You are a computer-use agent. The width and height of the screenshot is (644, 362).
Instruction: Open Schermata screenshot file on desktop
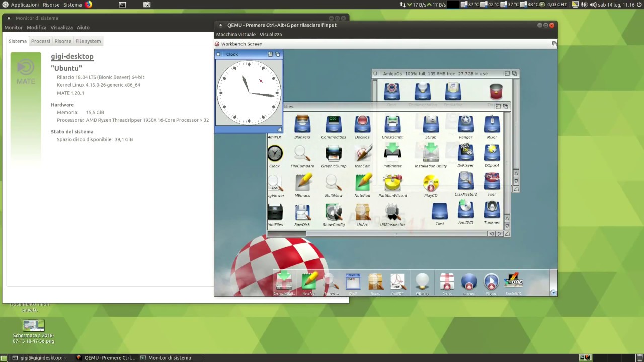pos(33,331)
